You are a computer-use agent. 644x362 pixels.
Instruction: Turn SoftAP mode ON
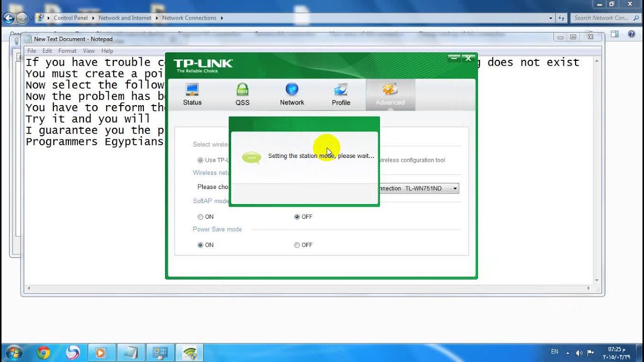[x=201, y=217]
